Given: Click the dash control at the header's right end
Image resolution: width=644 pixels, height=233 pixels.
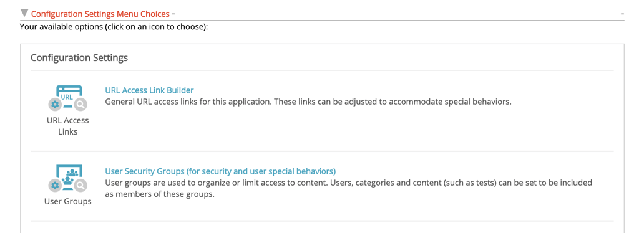Looking at the screenshot, I should 623,14.
